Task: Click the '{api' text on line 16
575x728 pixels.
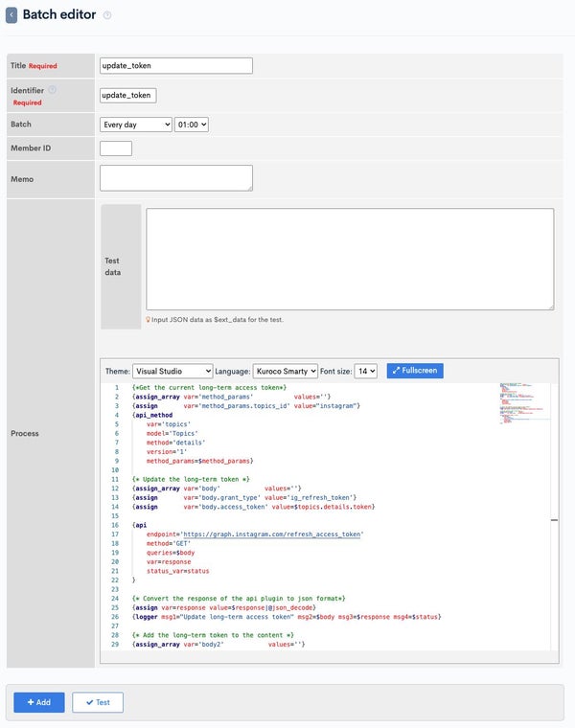Action: point(139,525)
